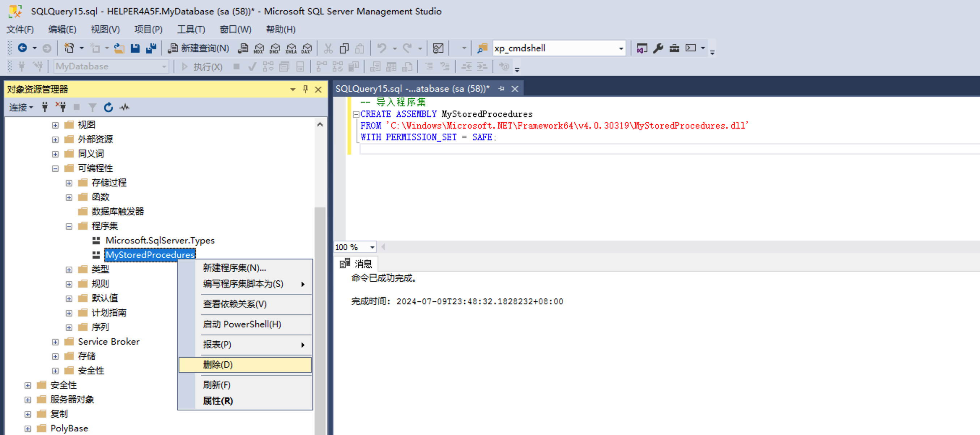
Task: Click the Activity Monitor icon in Object Explorer
Action: tap(124, 108)
